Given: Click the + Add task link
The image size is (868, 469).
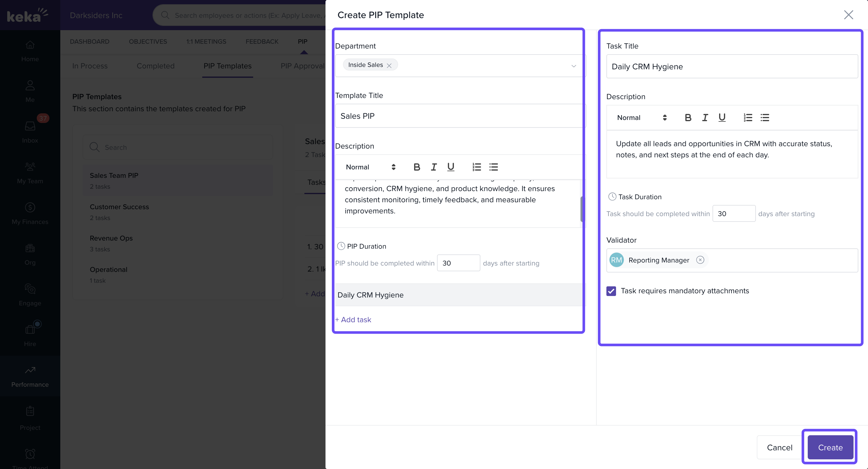Looking at the screenshot, I should [x=353, y=319].
